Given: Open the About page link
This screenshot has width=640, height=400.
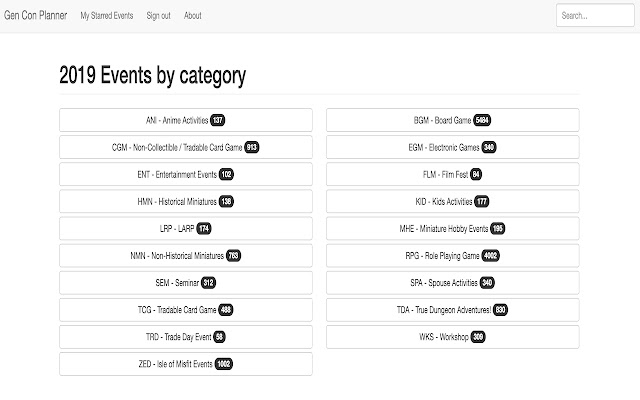Looking at the screenshot, I should pos(193,16).
